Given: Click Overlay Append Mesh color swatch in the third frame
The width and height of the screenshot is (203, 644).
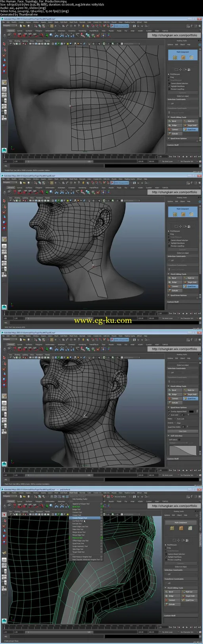Looking at the screenshot, I should pyautogui.click(x=192, y=412).
